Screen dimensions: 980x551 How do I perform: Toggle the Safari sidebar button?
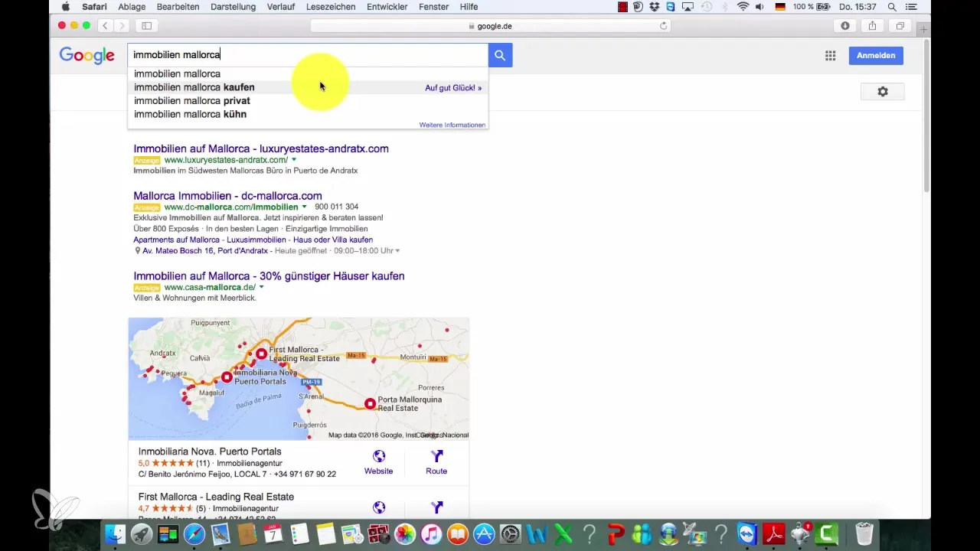(146, 25)
